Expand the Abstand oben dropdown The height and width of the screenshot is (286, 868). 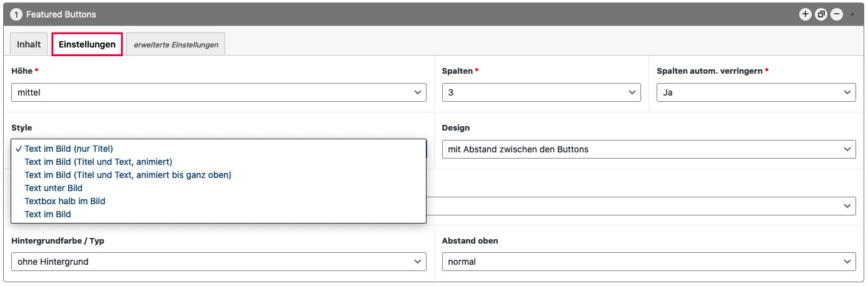[x=648, y=262]
